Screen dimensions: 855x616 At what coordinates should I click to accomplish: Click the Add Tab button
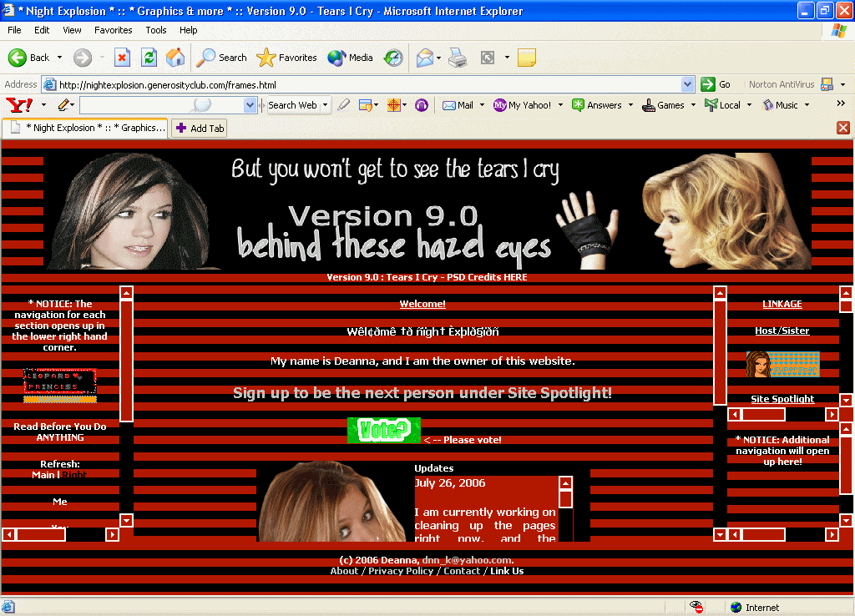click(200, 129)
